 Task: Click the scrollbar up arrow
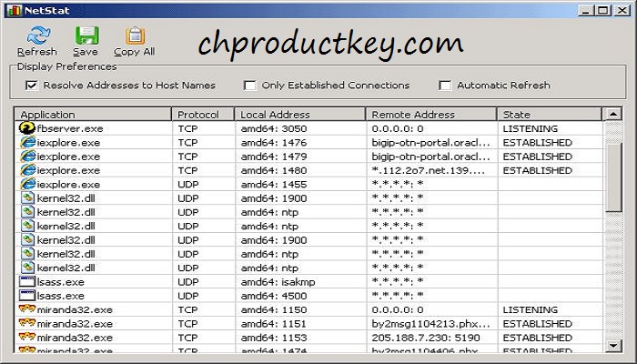pyautogui.click(x=613, y=114)
